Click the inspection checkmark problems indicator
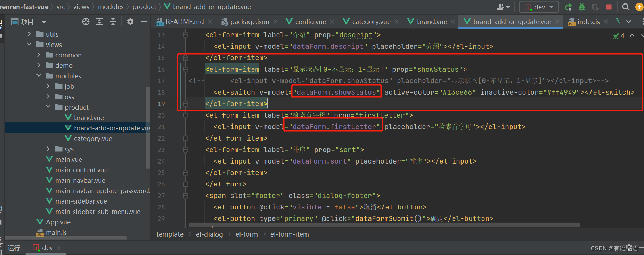The height and width of the screenshot is (255, 644). 619,36
